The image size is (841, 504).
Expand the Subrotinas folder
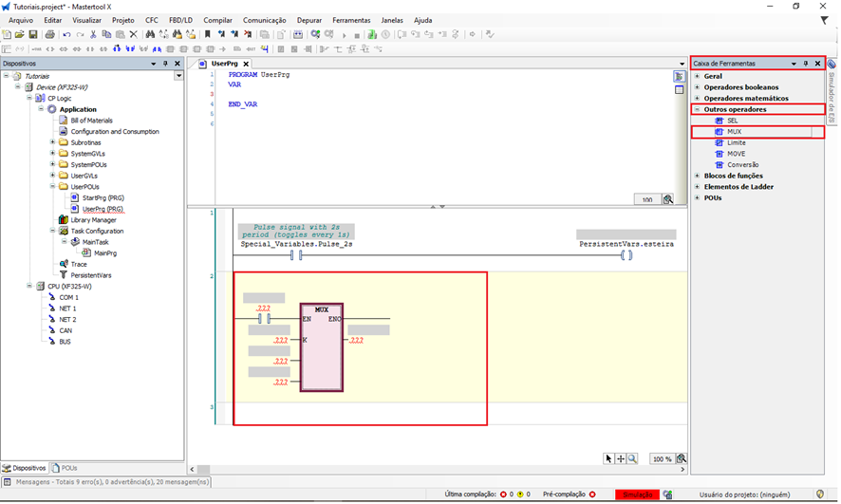[51, 143]
